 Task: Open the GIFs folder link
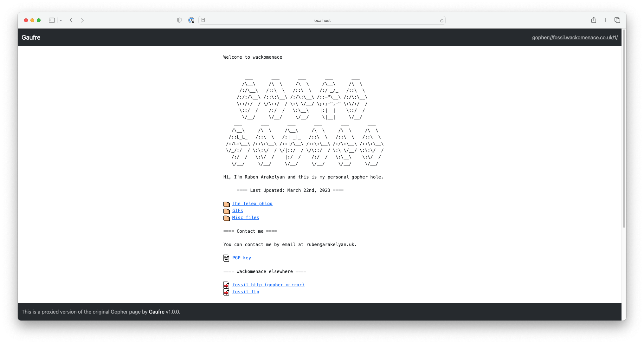tap(238, 211)
